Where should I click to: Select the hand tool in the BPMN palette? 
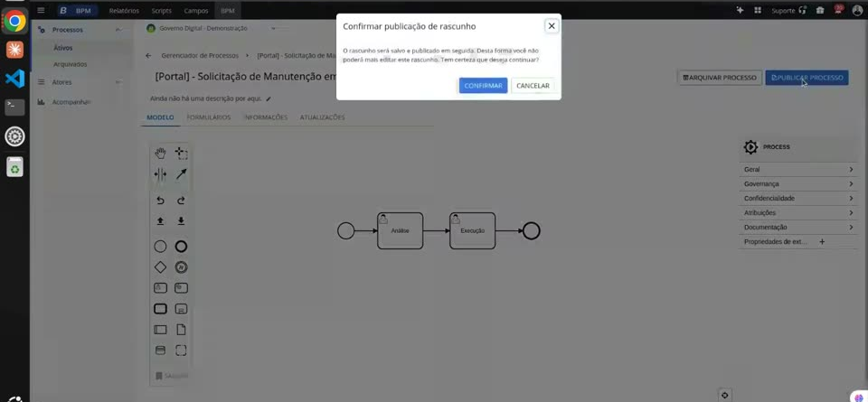tap(160, 154)
